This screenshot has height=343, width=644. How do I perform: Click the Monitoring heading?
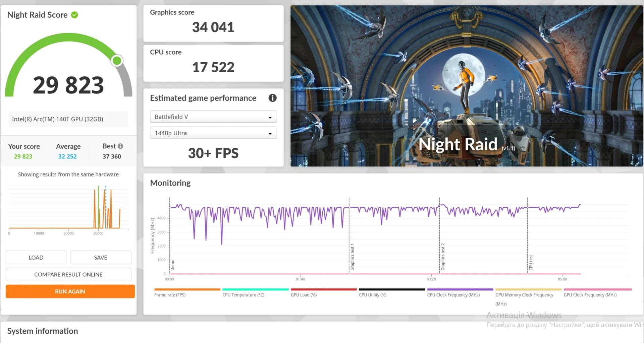[170, 183]
